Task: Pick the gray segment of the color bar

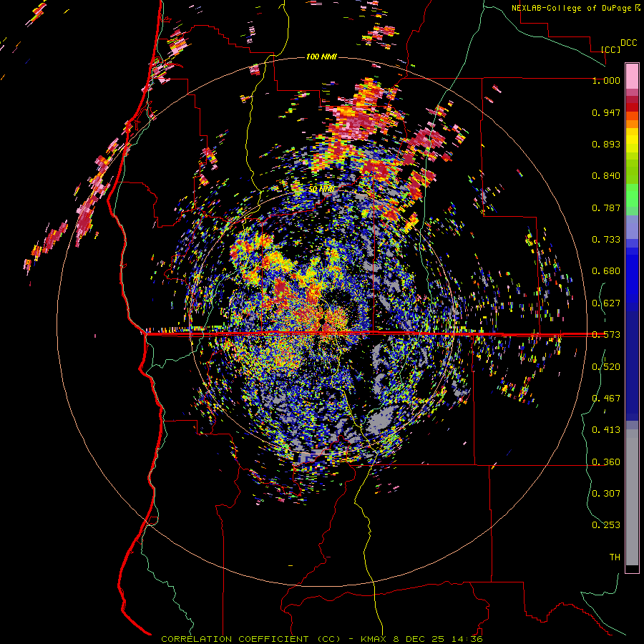Action: tap(632, 497)
